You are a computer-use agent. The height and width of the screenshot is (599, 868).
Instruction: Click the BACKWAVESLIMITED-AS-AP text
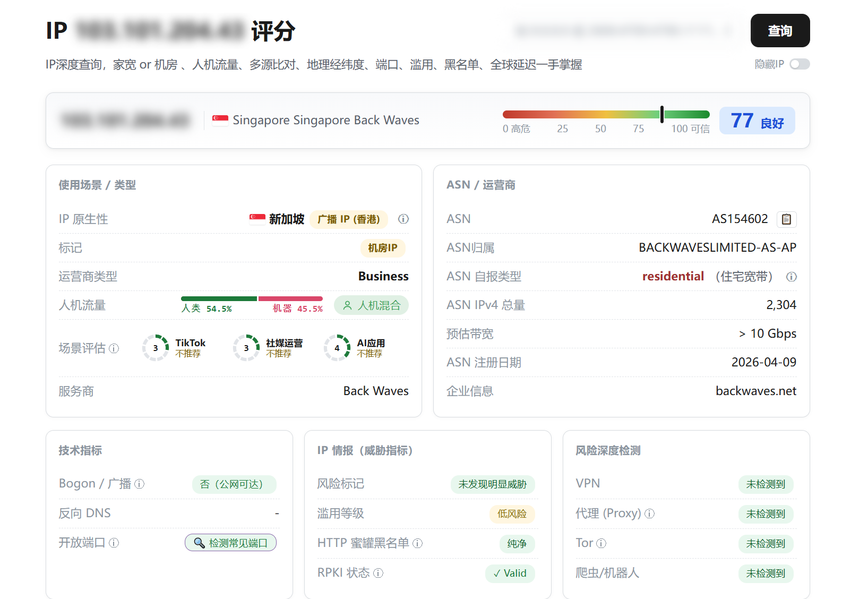point(718,247)
